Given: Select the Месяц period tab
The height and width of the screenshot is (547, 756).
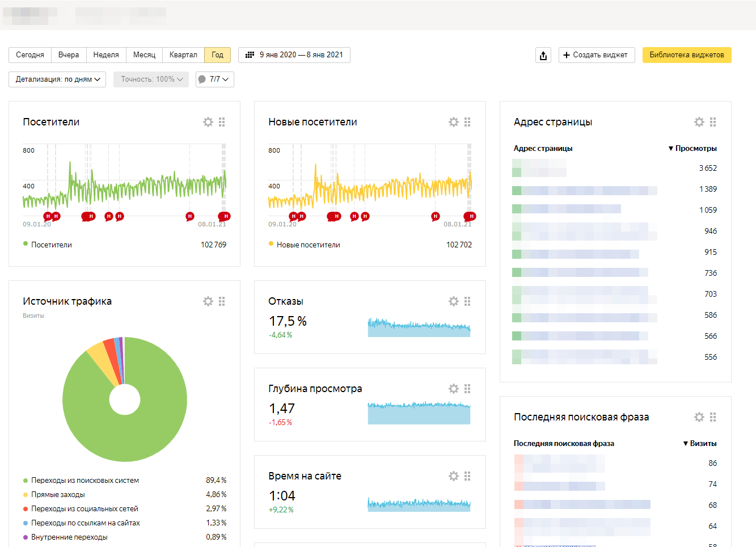Looking at the screenshot, I should [x=144, y=55].
